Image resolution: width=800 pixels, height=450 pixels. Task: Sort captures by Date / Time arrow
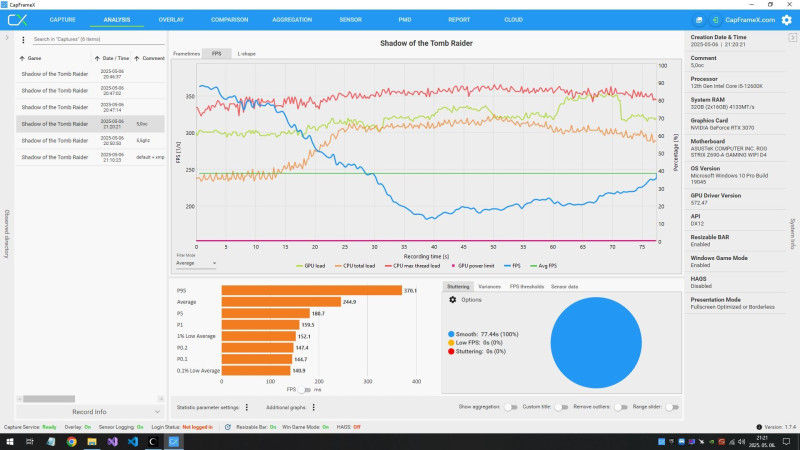pos(97,58)
